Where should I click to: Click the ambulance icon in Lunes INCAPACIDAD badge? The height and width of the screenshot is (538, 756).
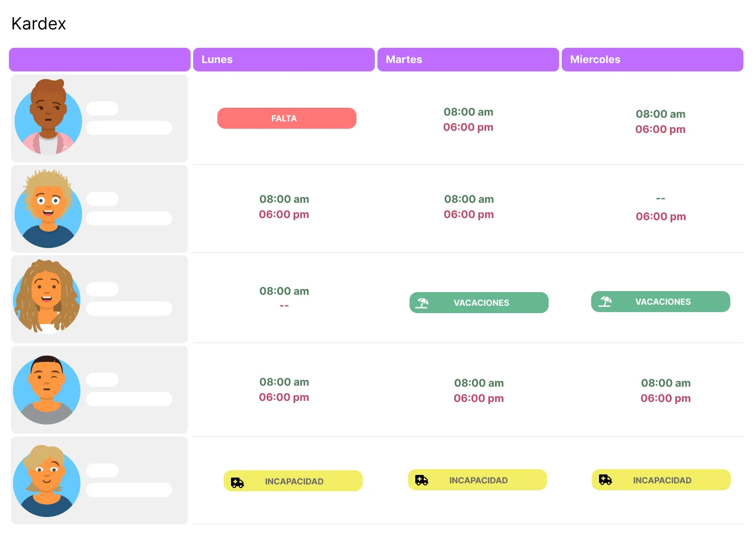pos(237,482)
